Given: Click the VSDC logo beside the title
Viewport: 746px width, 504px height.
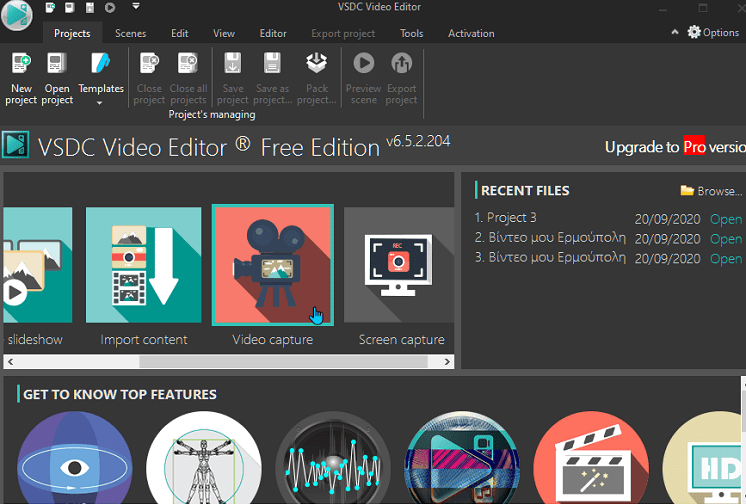Looking at the screenshot, I should pos(16,145).
